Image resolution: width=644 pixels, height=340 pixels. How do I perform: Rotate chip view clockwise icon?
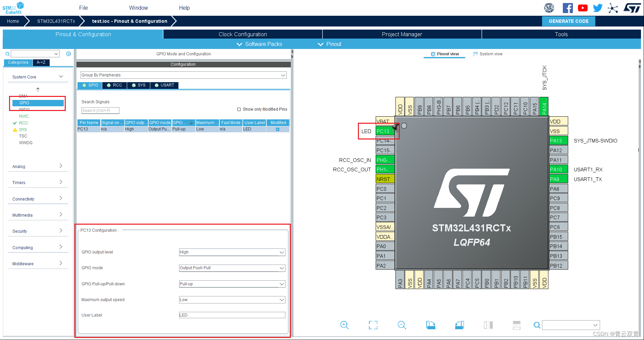pyautogui.click(x=431, y=325)
